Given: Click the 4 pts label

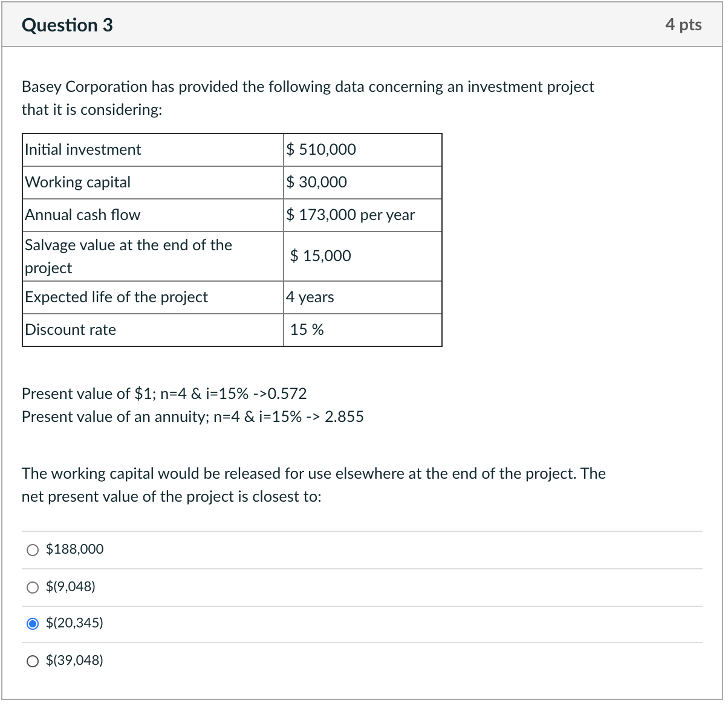Looking at the screenshot, I should 684,25.
